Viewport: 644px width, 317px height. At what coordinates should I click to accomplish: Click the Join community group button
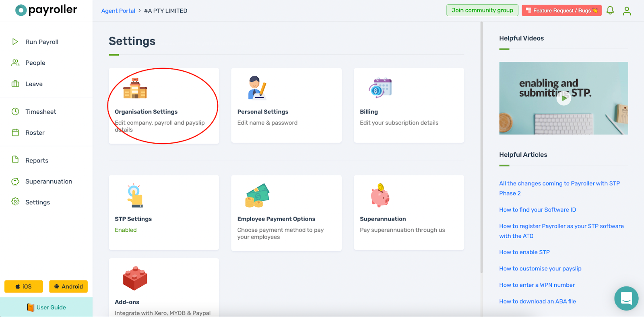coord(482,10)
